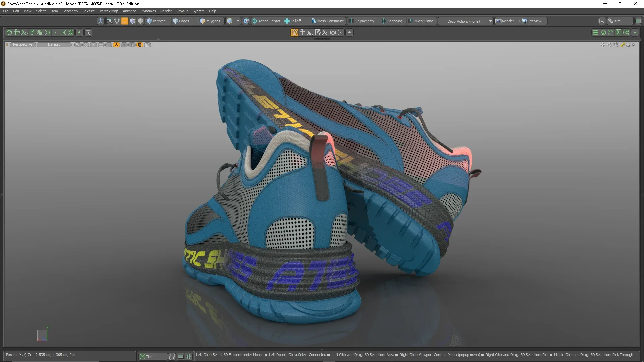
Task: Click the axis orientation gizmo in viewport corner
Action: [x=42, y=335]
